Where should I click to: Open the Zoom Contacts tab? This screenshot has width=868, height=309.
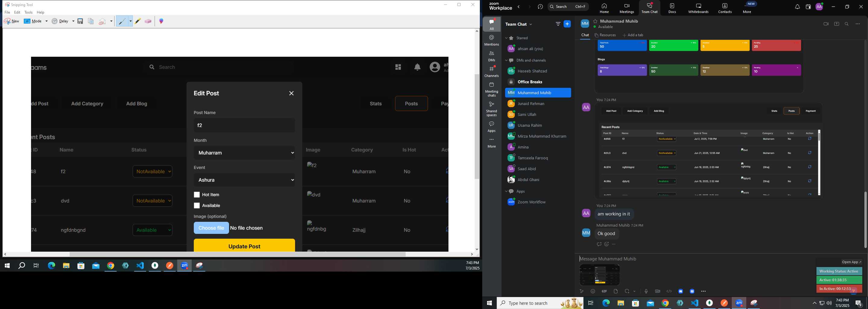pos(725,8)
